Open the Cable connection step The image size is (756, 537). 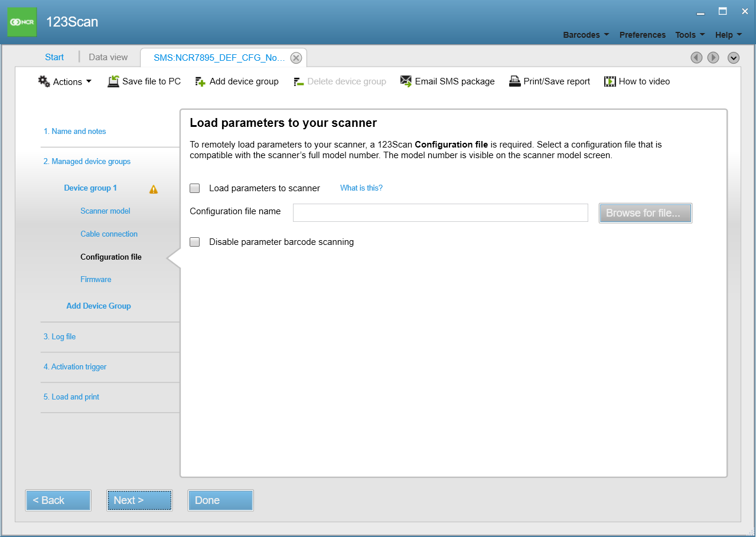point(109,234)
